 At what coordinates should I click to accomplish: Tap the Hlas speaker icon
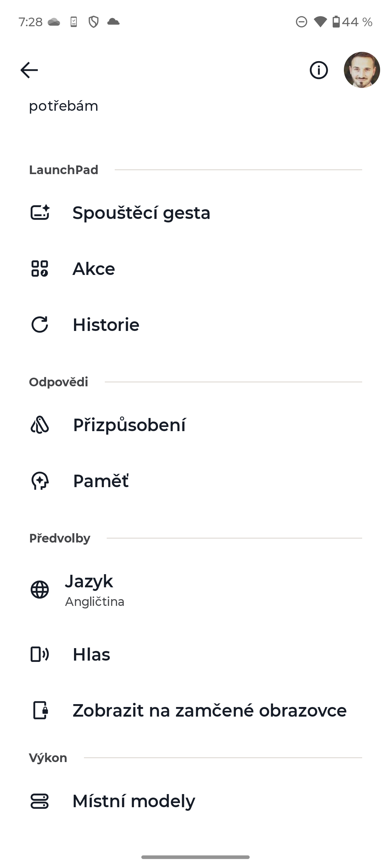[x=40, y=655]
